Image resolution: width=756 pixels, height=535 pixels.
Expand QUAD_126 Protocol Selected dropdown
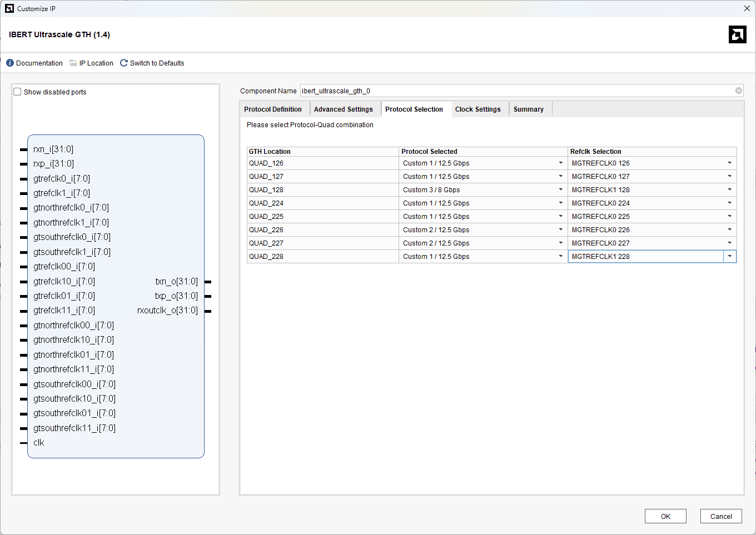560,163
